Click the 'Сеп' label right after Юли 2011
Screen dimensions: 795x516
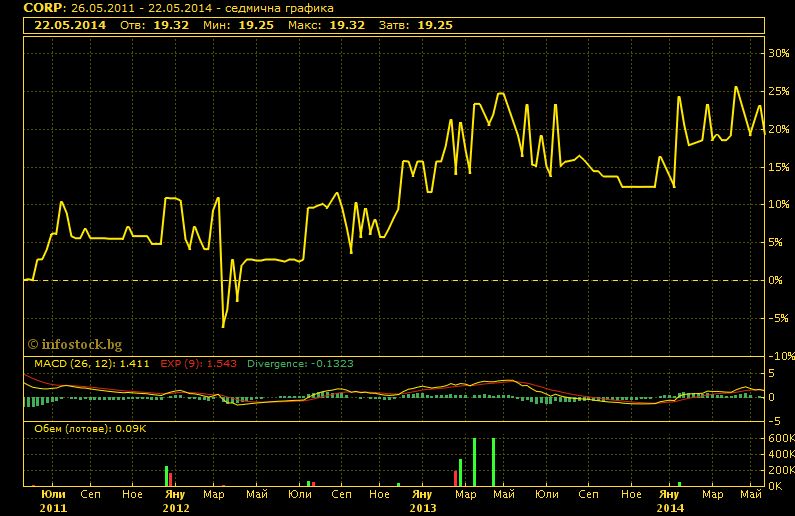tap(90, 494)
